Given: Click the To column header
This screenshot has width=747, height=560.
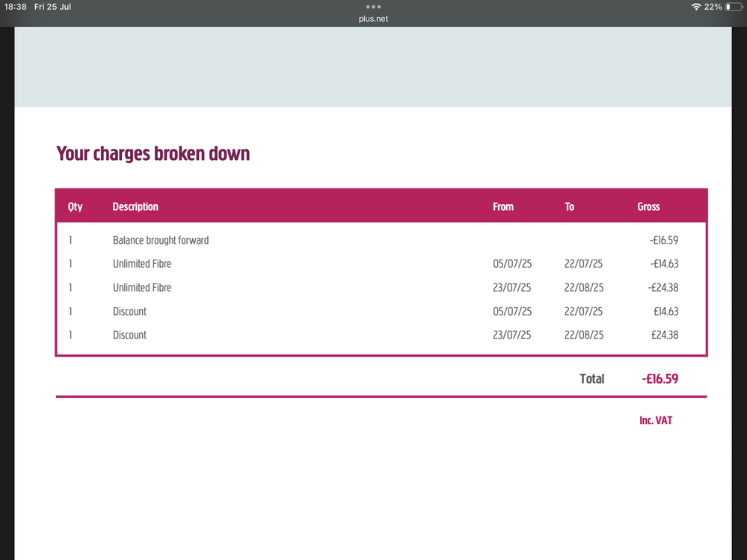Looking at the screenshot, I should tap(569, 206).
